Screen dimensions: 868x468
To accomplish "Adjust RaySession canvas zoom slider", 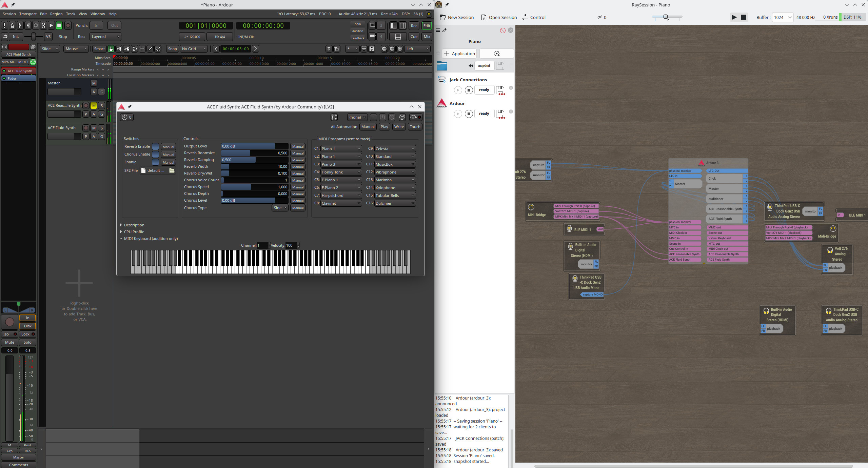I will click(x=667, y=17).
